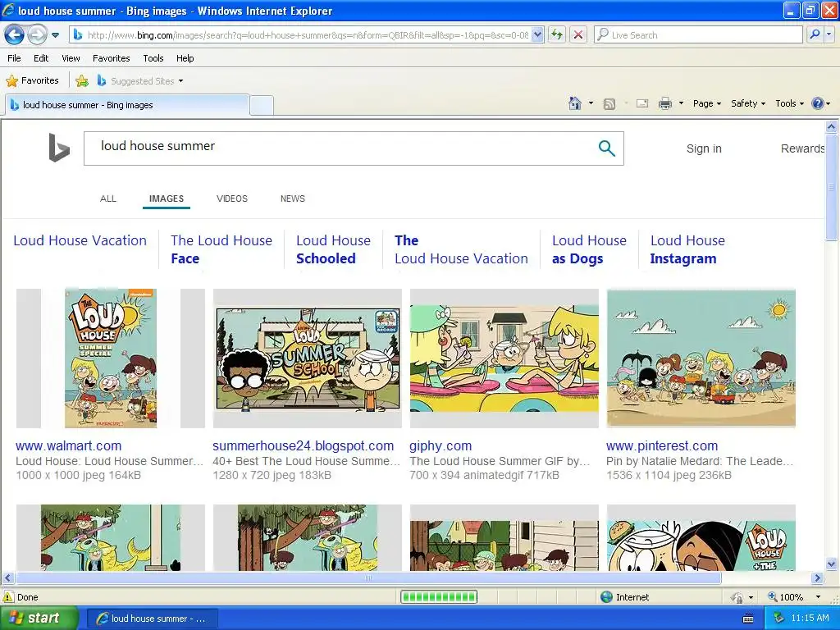Visit the summerhouse24.blogspot.com source link
Screen dimensions: 840x630
304,445
